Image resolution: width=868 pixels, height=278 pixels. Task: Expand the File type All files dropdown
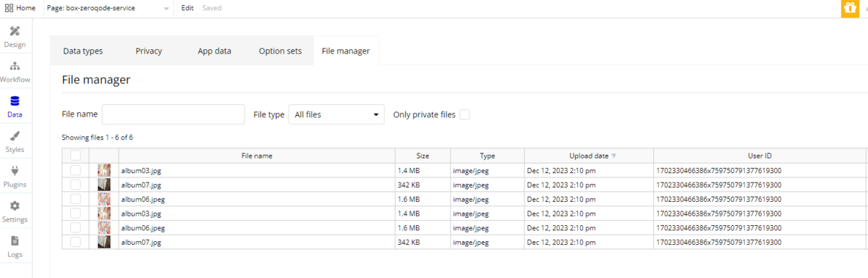click(x=337, y=114)
